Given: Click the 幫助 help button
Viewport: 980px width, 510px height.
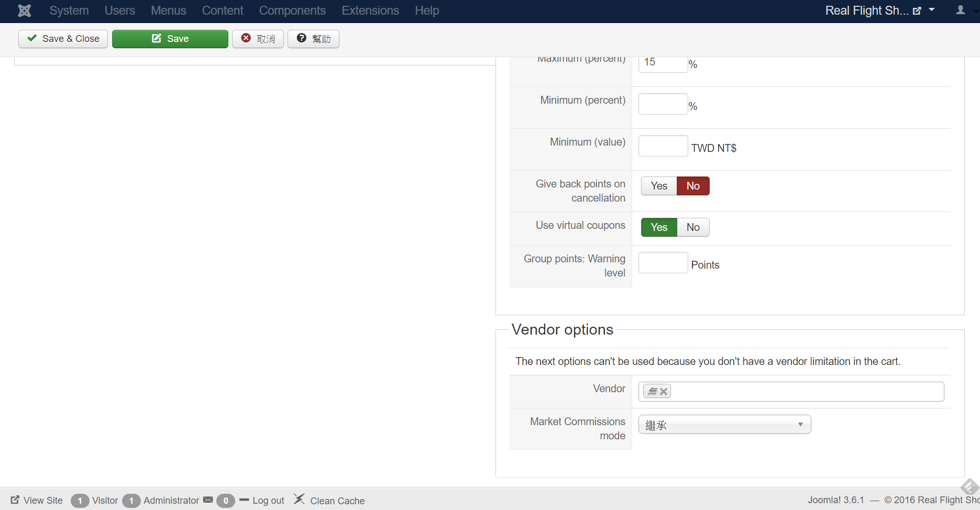Looking at the screenshot, I should click(x=313, y=39).
